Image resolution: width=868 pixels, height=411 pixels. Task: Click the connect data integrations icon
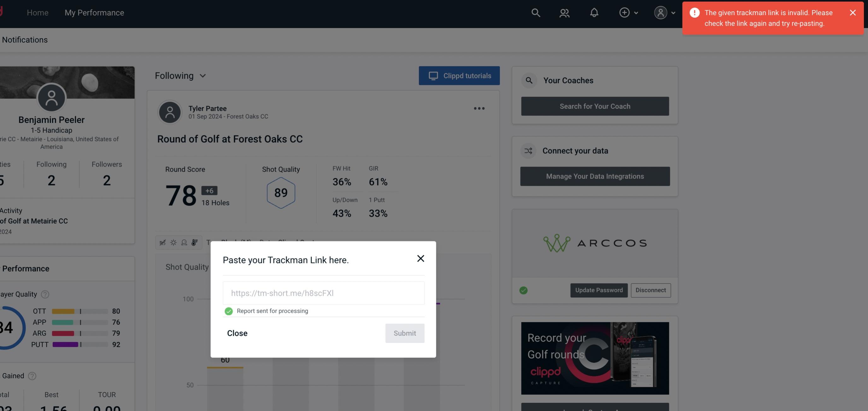click(x=529, y=151)
